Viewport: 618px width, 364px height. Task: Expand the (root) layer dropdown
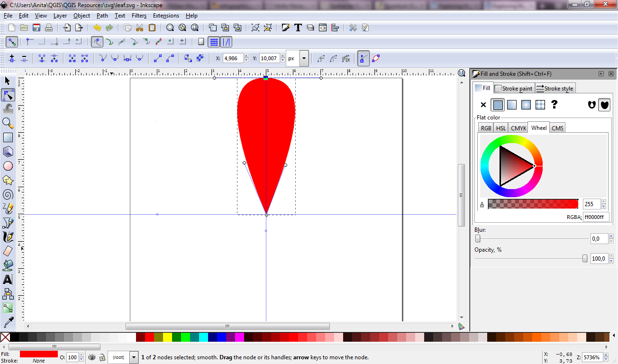pyautogui.click(x=134, y=357)
